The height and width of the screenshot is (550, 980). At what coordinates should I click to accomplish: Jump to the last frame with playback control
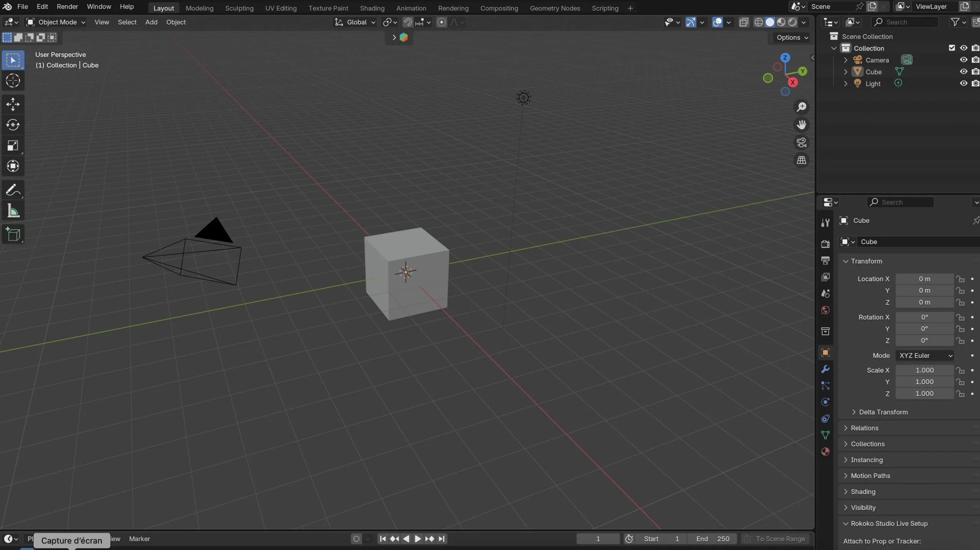pyautogui.click(x=443, y=539)
